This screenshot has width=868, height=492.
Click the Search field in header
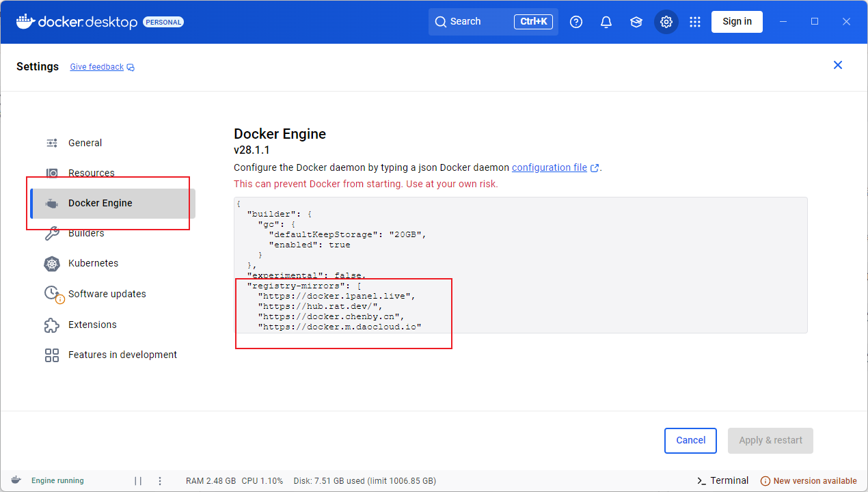point(493,22)
